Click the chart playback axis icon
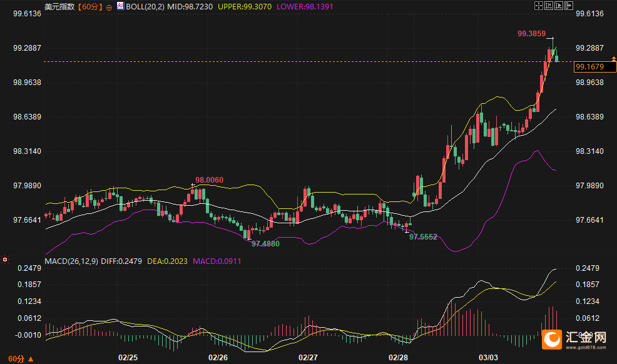Image resolution: width=617 pixels, height=364 pixels. pos(558,6)
